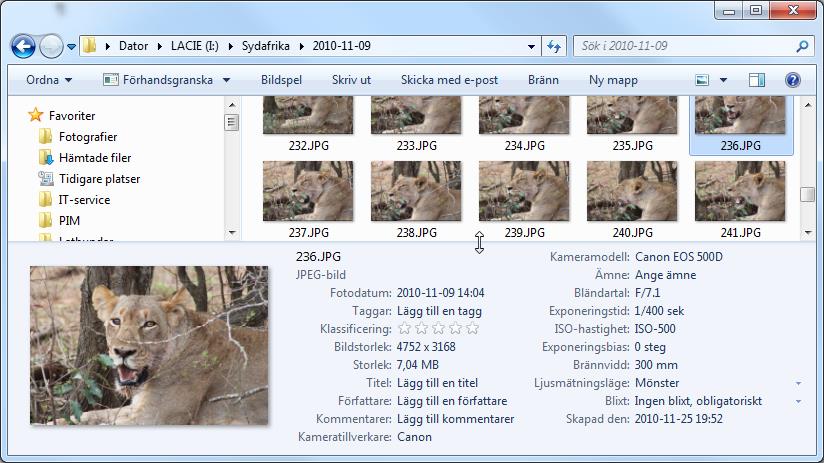Expand arrow before Dator breadcrumb
The image size is (824, 463).
pyautogui.click(x=108, y=46)
